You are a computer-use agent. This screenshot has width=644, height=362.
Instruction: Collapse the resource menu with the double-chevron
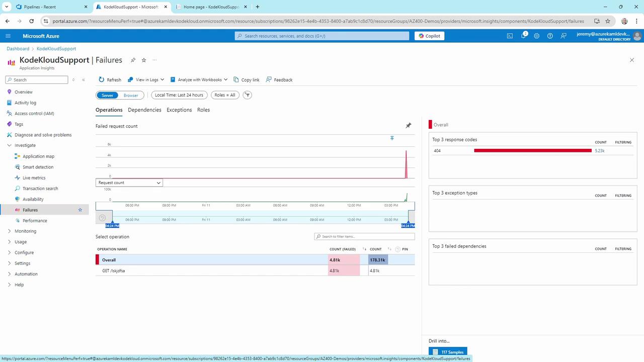pyautogui.click(x=84, y=80)
